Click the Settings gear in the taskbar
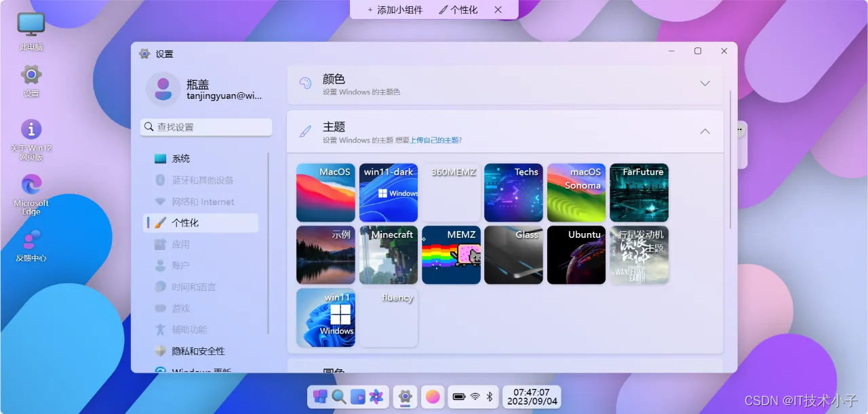The image size is (868, 414). pos(405,396)
